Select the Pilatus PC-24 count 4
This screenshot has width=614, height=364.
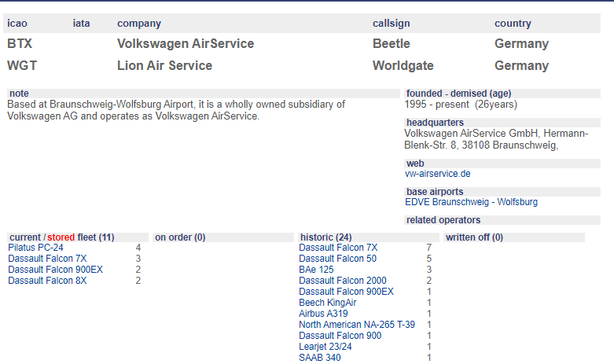coord(138,248)
